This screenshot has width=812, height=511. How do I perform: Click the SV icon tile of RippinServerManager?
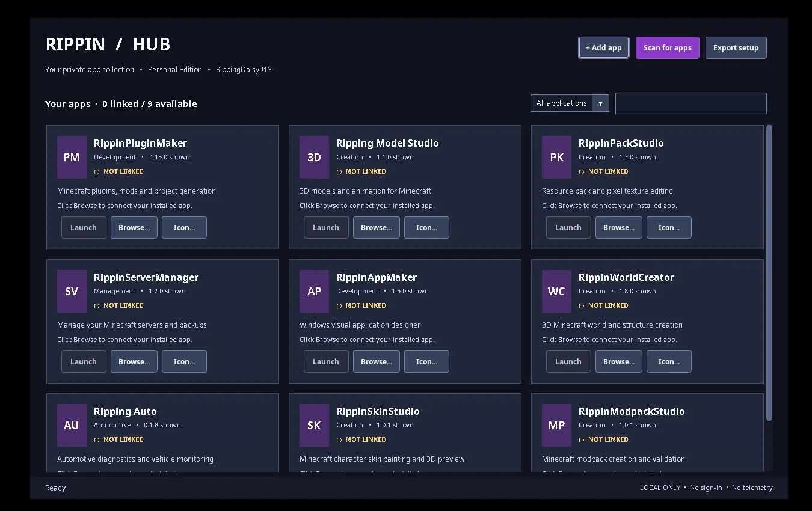coord(72,291)
